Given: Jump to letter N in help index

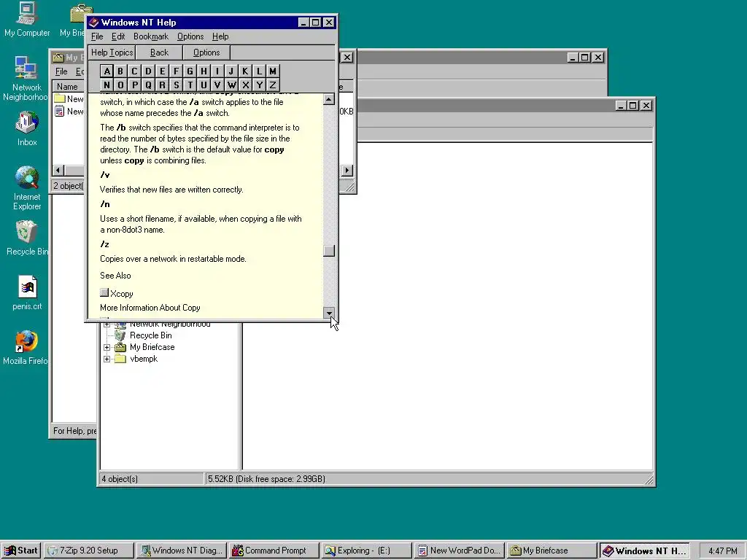Looking at the screenshot, I should (107, 85).
